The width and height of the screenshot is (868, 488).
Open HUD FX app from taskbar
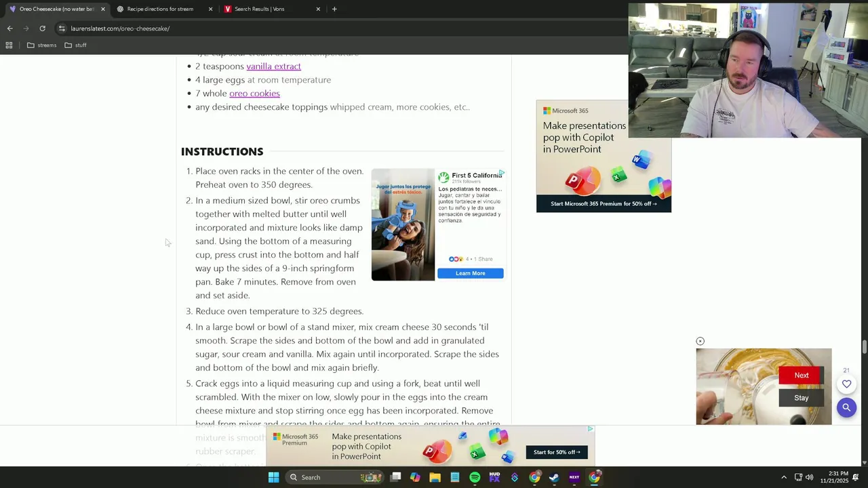(494, 477)
